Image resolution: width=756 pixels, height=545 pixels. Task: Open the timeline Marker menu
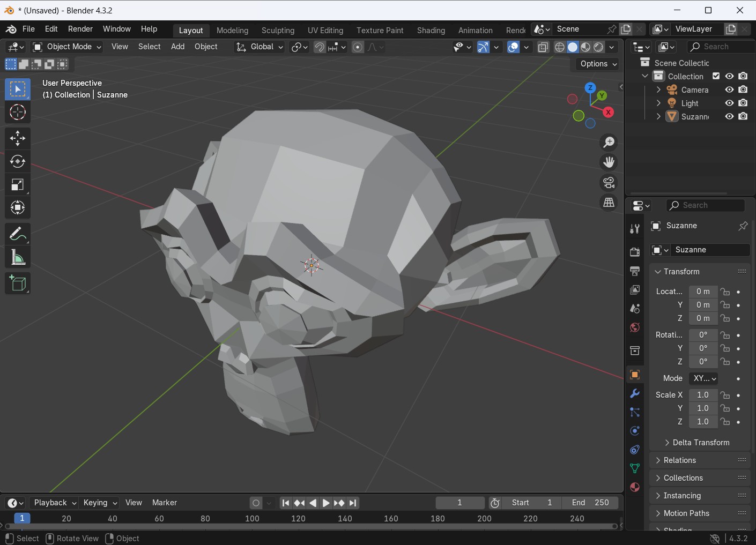point(165,503)
